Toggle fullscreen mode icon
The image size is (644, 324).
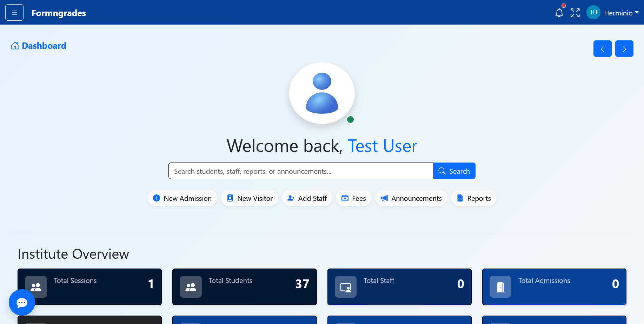point(575,13)
